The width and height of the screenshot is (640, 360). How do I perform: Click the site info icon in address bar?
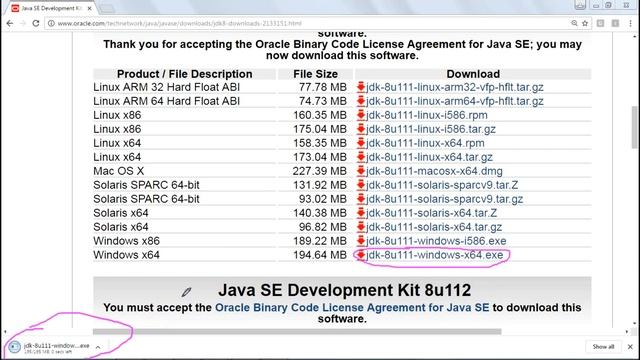pyautogui.click(x=51, y=23)
